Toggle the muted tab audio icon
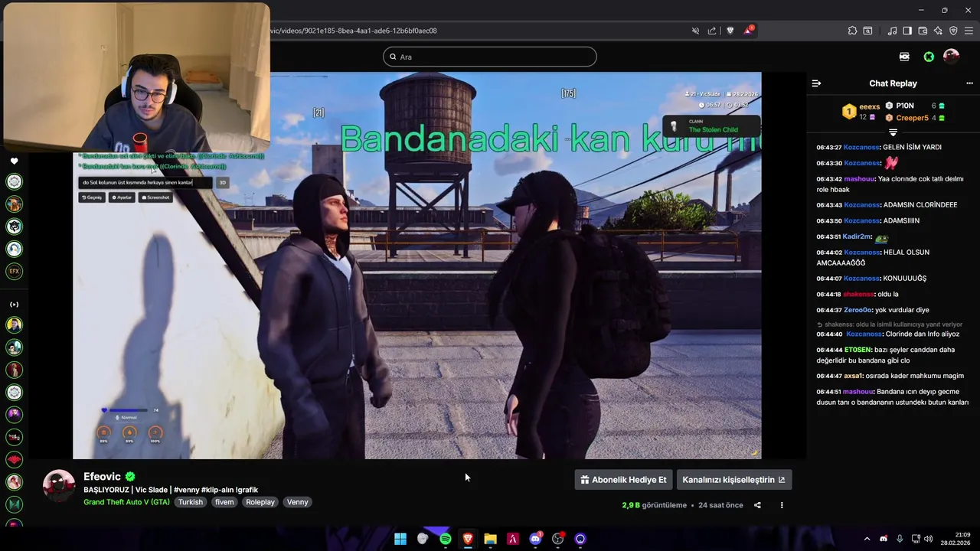Image resolution: width=980 pixels, height=551 pixels. (x=695, y=31)
